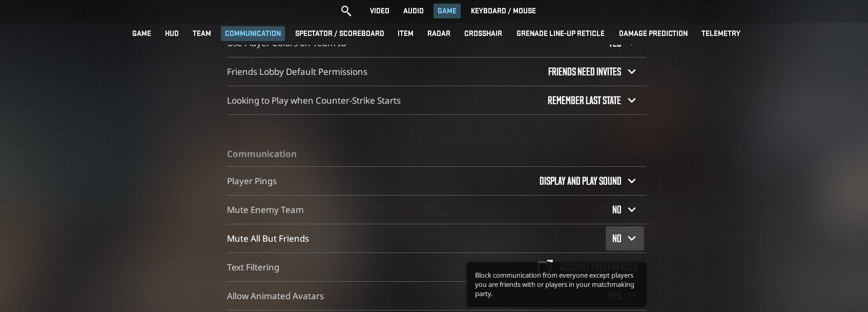Select the Spectator / Scoreboard sub-tab
This screenshot has width=868, height=312.
(x=339, y=33)
